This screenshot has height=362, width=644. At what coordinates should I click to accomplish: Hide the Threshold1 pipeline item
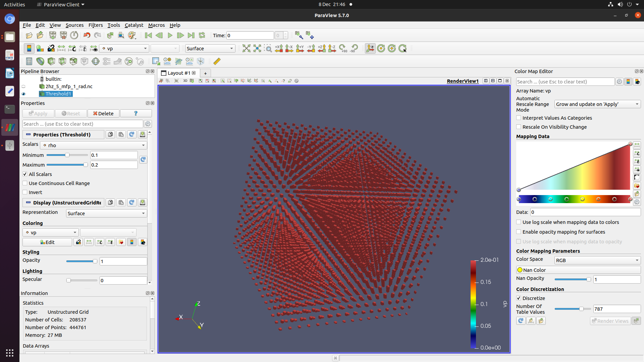click(23, 94)
